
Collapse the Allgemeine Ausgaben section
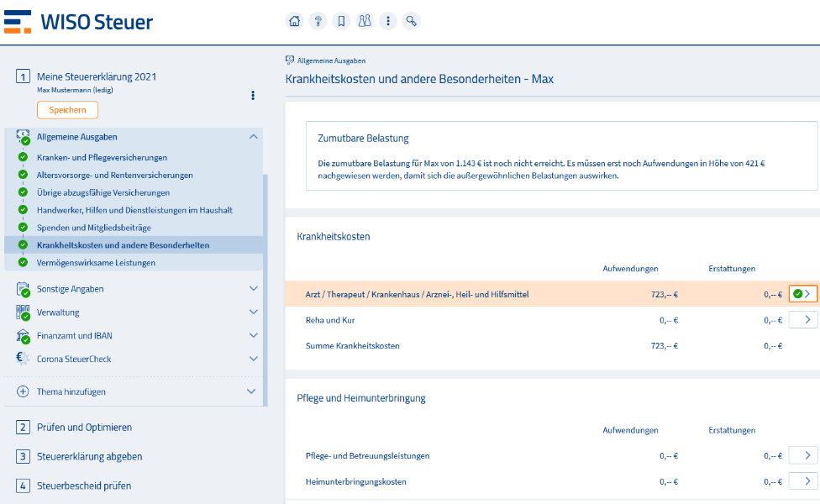point(253,137)
